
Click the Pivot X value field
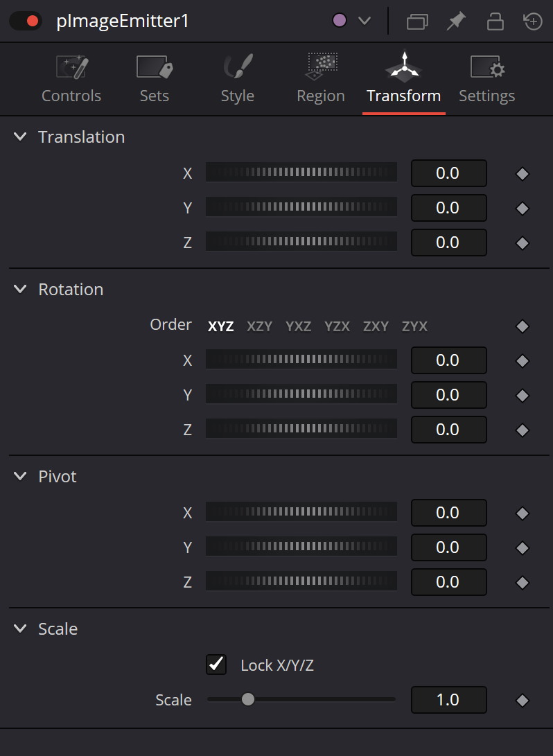coord(449,513)
